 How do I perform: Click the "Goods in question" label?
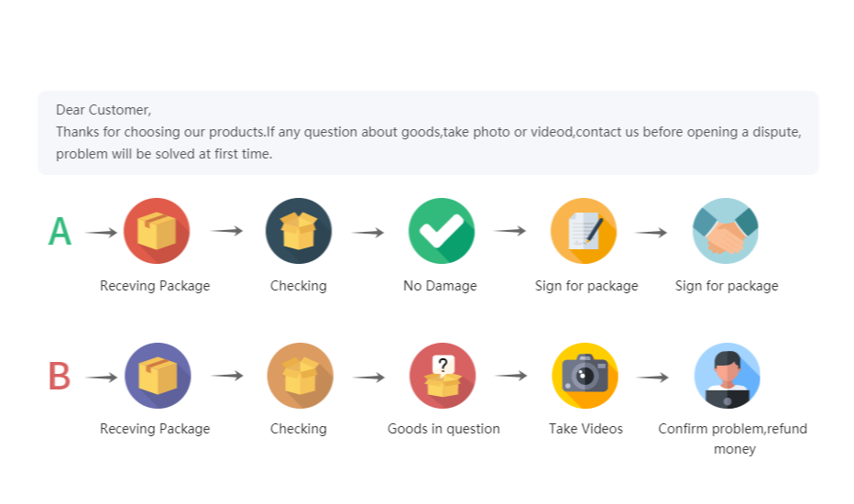[x=443, y=429]
